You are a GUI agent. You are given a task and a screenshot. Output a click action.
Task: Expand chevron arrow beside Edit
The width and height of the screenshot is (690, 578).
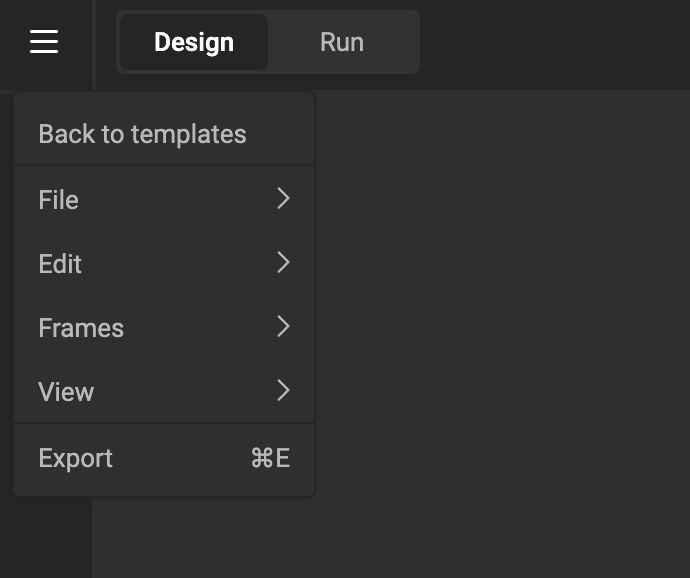coord(284,262)
